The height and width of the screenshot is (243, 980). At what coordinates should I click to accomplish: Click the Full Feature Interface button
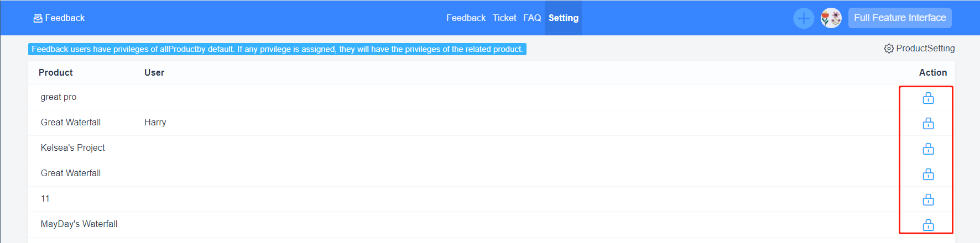pyautogui.click(x=900, y=18)
